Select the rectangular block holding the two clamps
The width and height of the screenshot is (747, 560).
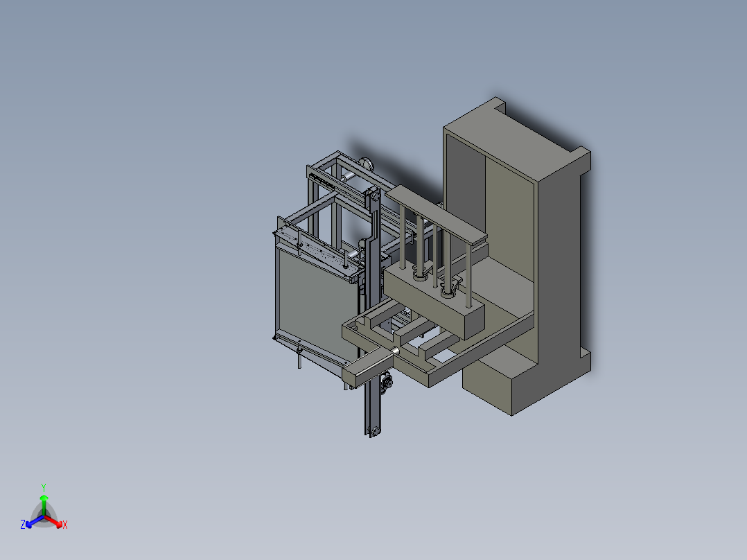[434, 301]
